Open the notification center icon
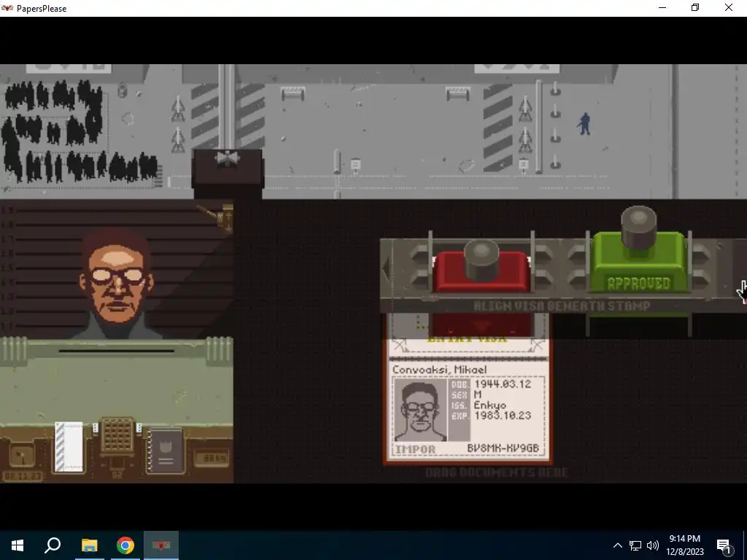Viewport: 747px width, 560px height. pos(724,545)
